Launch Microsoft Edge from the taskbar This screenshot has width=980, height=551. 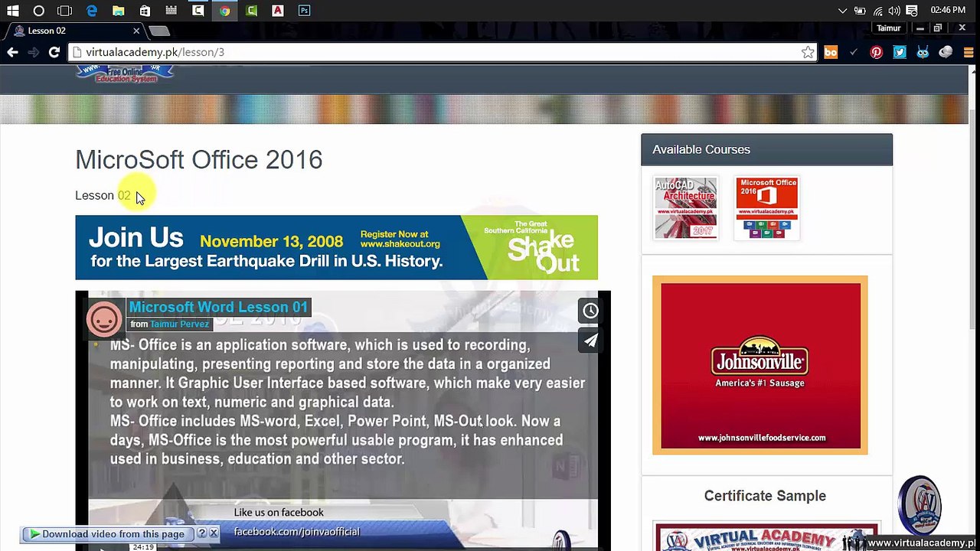coord(92,11)
